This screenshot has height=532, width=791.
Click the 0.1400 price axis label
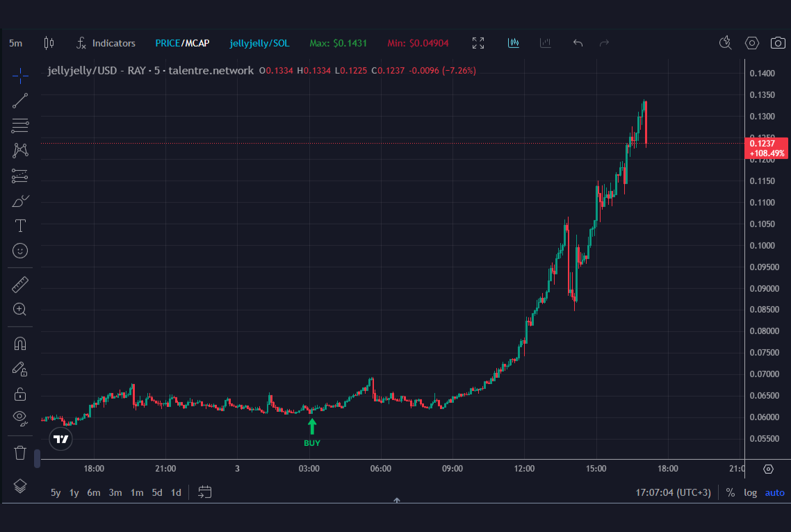[x=763, y=74]
